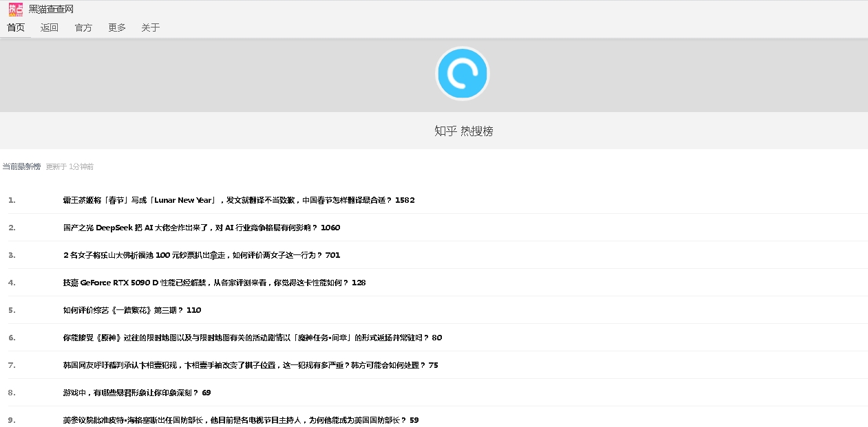Click the 黑猫查查网 site title
Image resolution: width=868 pixels, height=427 pixels.
pyautogui.click(x=51, y=9)
